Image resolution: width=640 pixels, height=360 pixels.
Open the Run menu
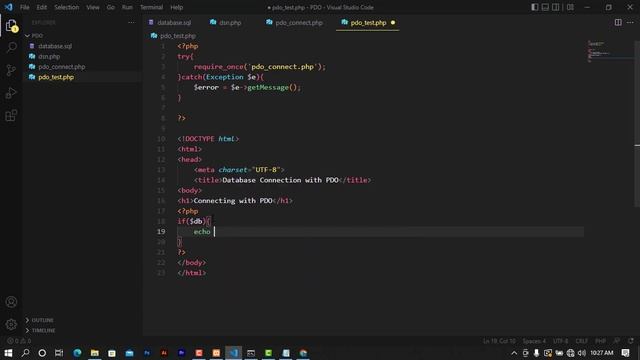pos(127,7)
